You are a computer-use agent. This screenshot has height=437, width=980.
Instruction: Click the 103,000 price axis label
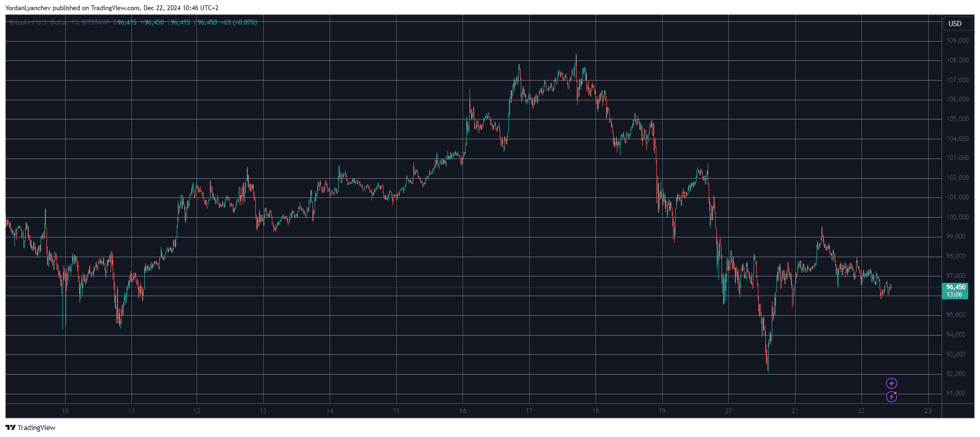[958, 158]
